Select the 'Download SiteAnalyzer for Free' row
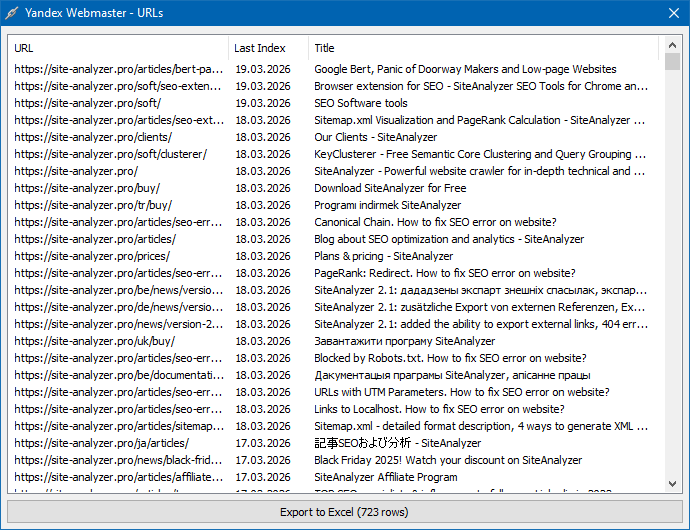 click(x=336, y=188)
